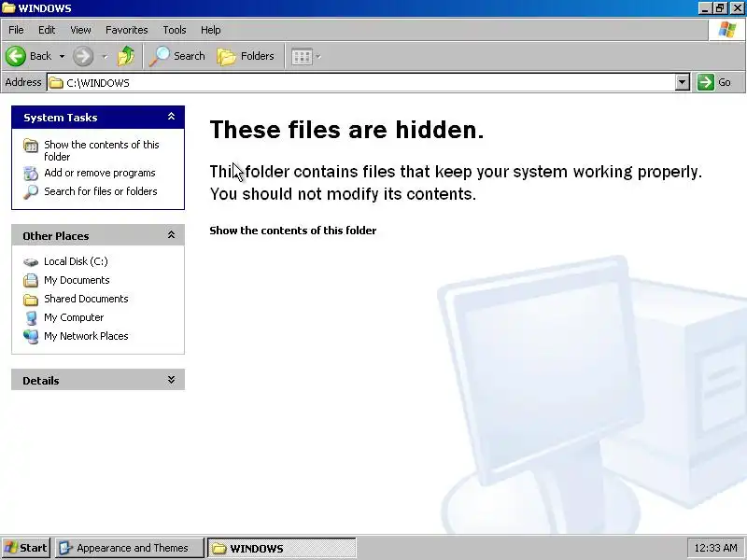
Task: Click the greyed Forward arrow icon
Action: [83, 56]
